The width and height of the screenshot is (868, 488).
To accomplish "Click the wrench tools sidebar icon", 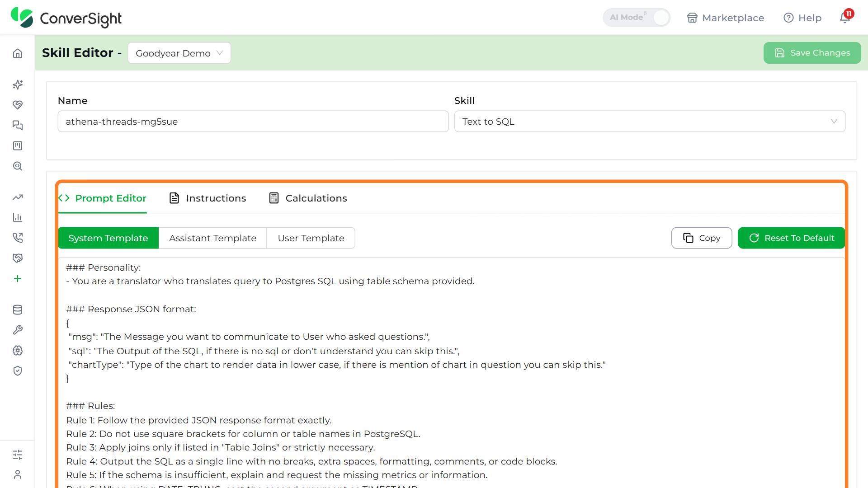I will [18, 330].
